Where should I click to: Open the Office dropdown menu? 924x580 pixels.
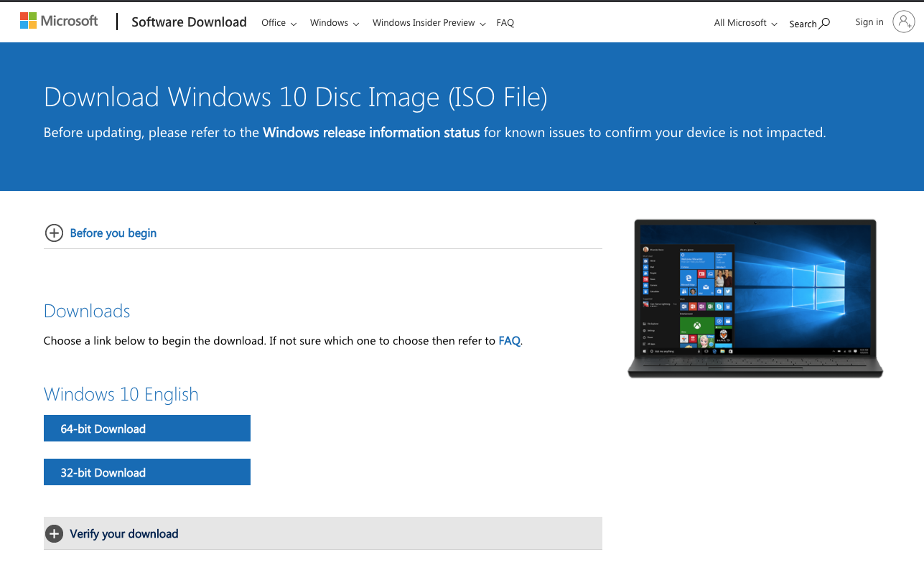(x=279, y=23)
